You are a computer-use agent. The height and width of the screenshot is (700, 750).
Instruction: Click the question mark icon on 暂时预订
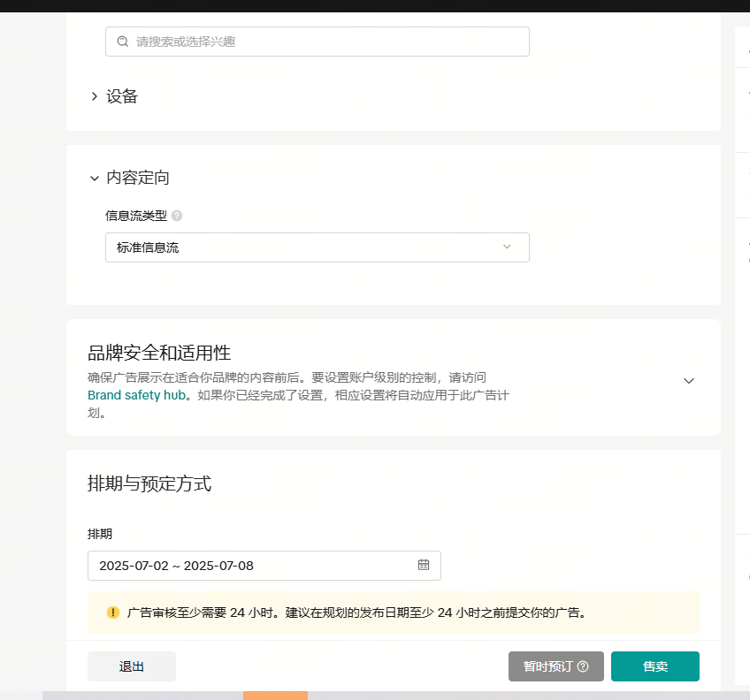(583, 666)
